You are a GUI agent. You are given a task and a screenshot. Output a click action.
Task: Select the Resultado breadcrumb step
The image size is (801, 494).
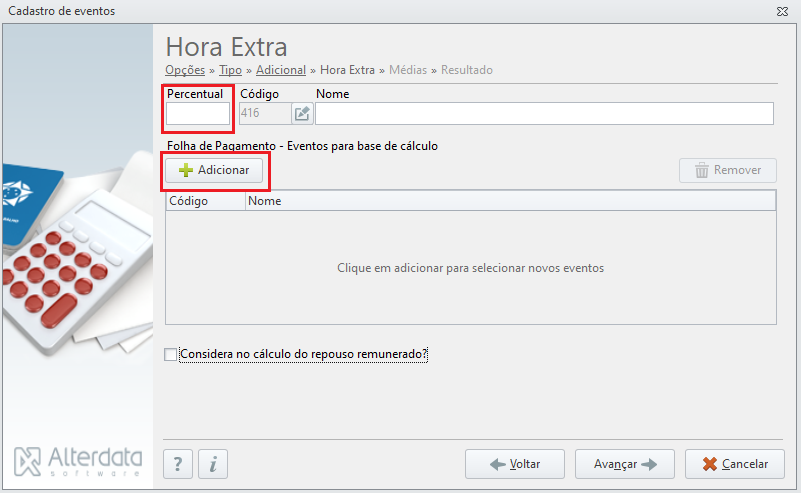(x=467, y=70)
